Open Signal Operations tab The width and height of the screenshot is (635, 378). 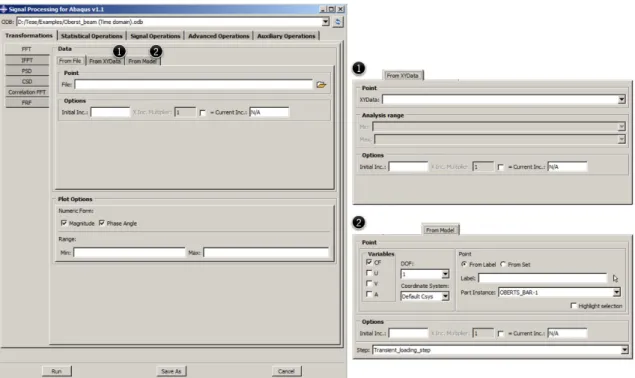coord(155,36)
